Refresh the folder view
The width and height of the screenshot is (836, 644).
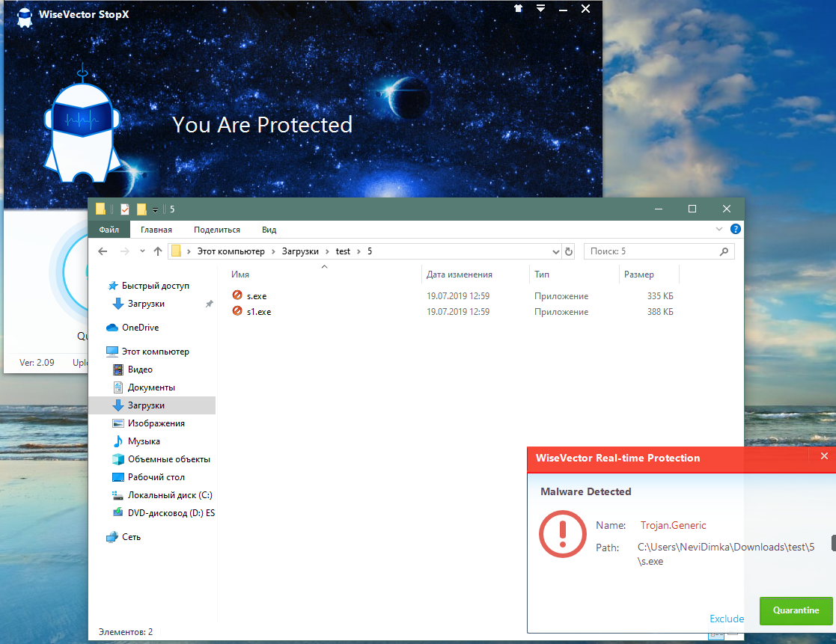point(569,251)
